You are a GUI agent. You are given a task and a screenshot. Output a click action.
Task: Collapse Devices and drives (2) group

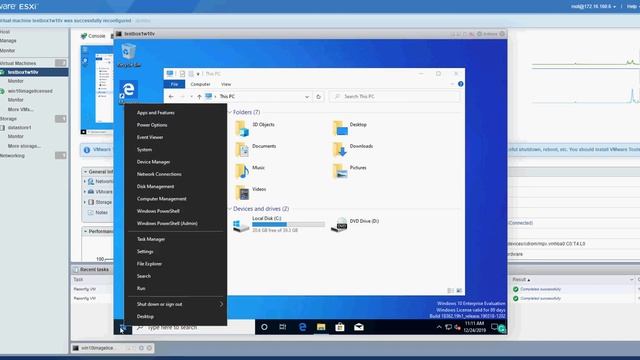click(230, 209)
